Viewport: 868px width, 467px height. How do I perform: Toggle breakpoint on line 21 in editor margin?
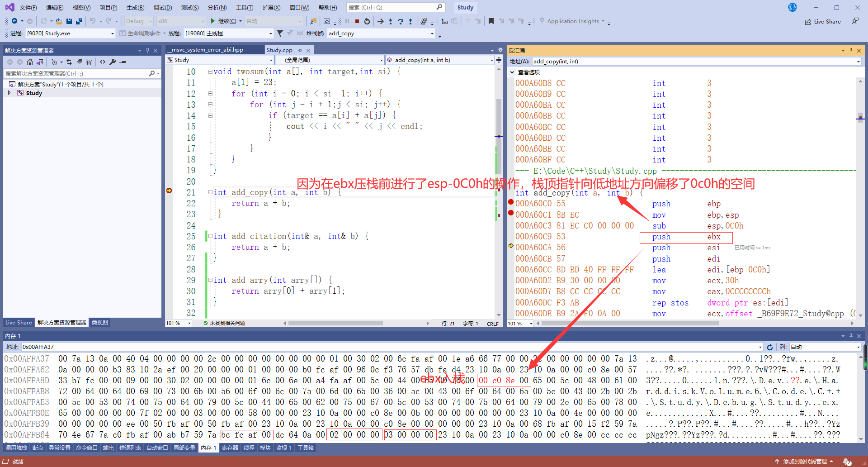(169, 191)
